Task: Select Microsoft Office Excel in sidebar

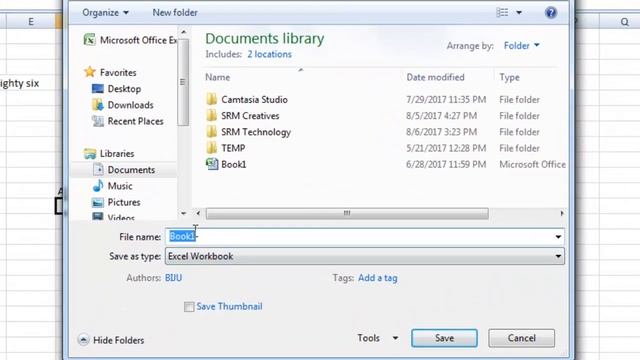Action: pyautogui.click(x=130, y=40)
